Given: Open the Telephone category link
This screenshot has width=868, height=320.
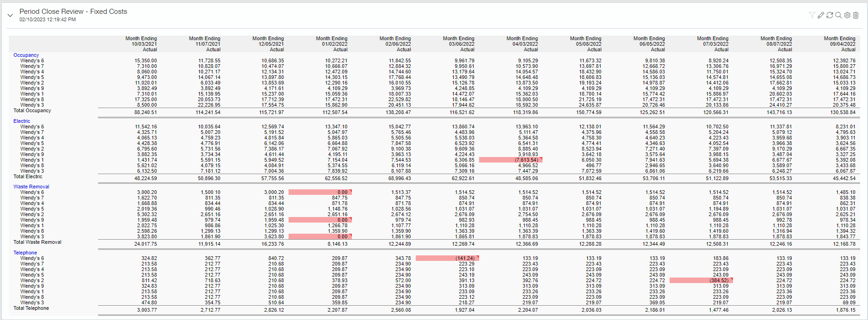Looking at the screenshot, I should pos(25,253).
